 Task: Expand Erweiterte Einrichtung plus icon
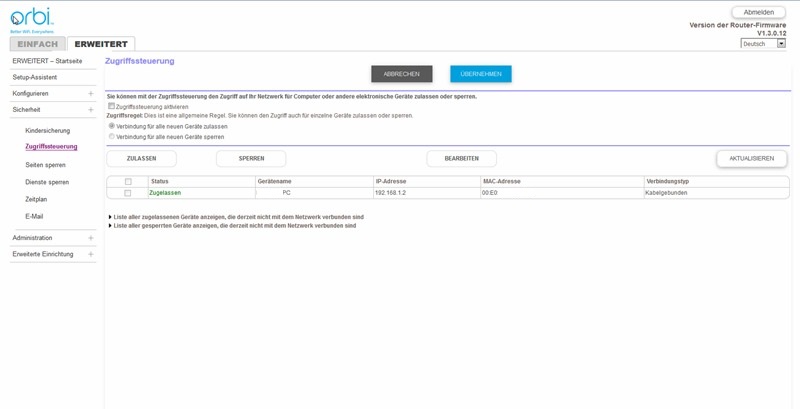[90, 254]
